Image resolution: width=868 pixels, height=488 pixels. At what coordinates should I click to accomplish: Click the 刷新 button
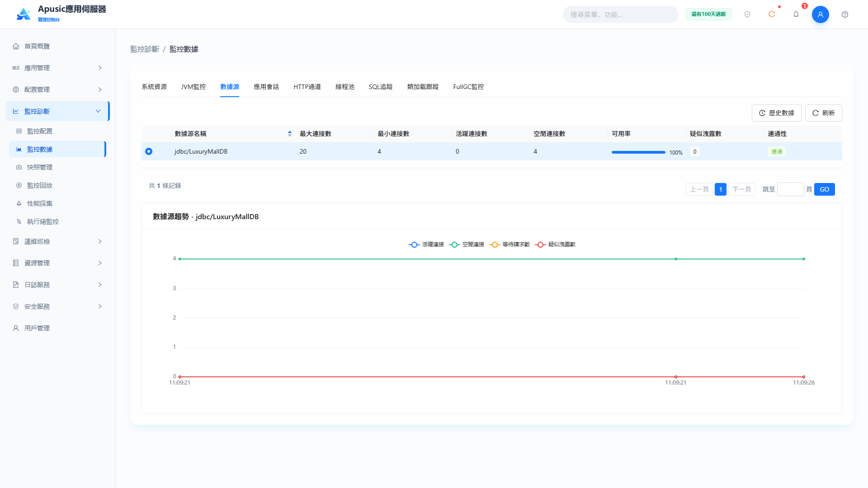[x=824, y=113]
